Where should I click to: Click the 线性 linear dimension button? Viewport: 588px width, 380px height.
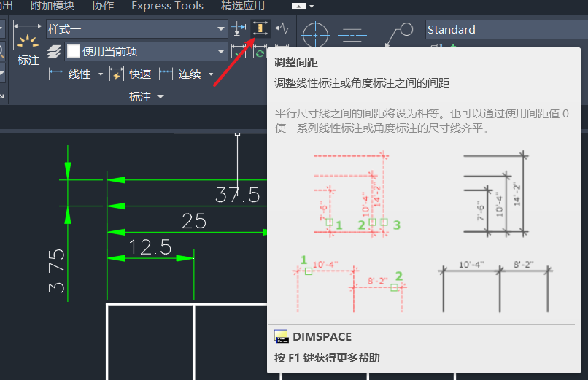(x=70, y=74)
